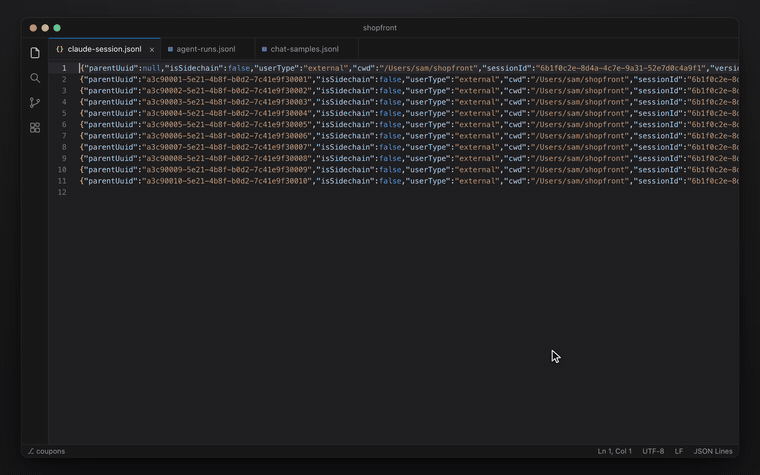Change the LF line ending setting
This screenshot has width=760, height=475.
(679, 451)
